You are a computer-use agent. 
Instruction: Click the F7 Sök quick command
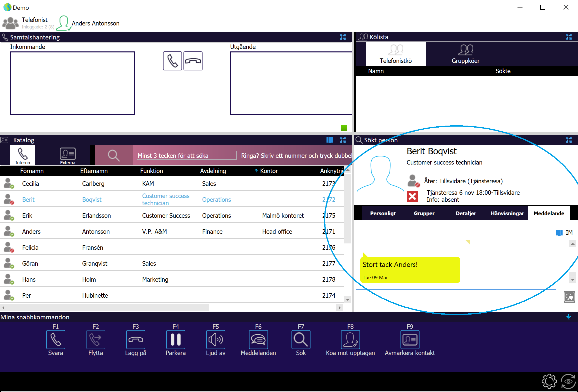pyautogui.click(x=301, y=340)
